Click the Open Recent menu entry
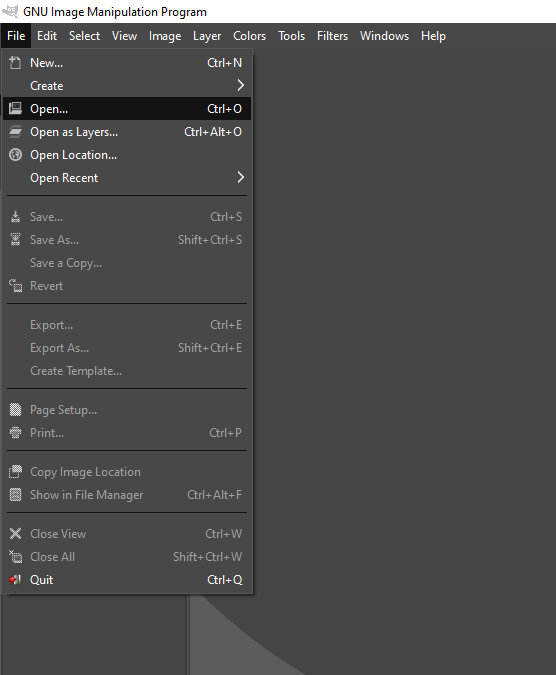The width and height of the screenshot is (556, 675). tap(127, 177)
